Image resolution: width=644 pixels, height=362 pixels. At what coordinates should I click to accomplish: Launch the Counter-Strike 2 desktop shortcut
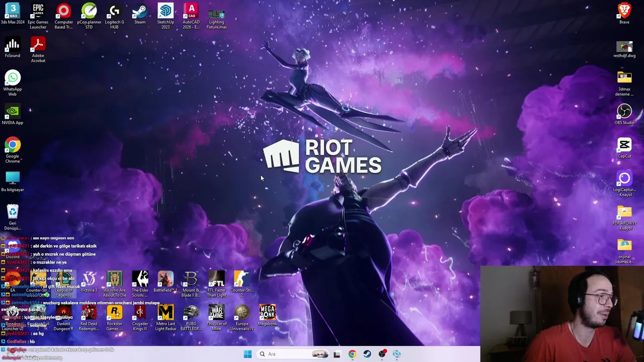(242, 284)
